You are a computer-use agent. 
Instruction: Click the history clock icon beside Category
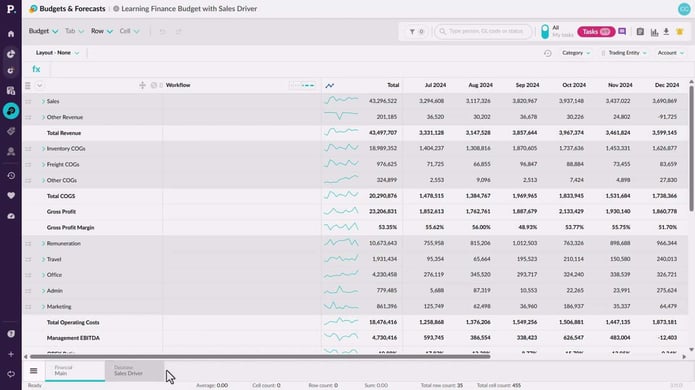point(548,53)
